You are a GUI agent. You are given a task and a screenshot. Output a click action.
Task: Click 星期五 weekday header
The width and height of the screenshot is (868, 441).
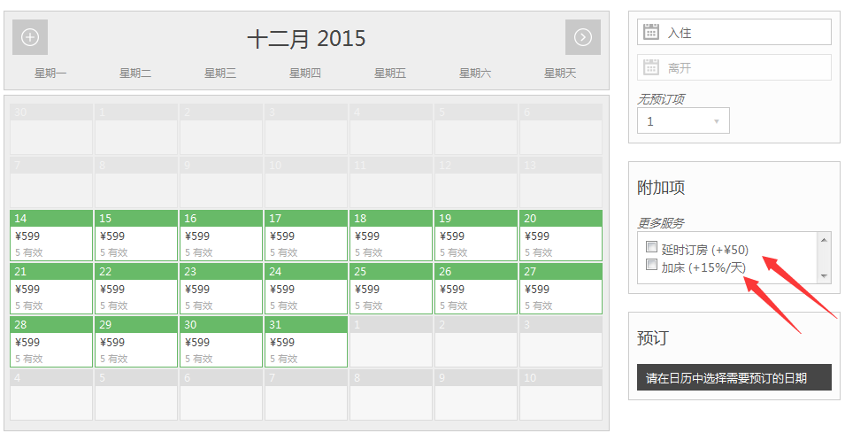pos(390,73)
